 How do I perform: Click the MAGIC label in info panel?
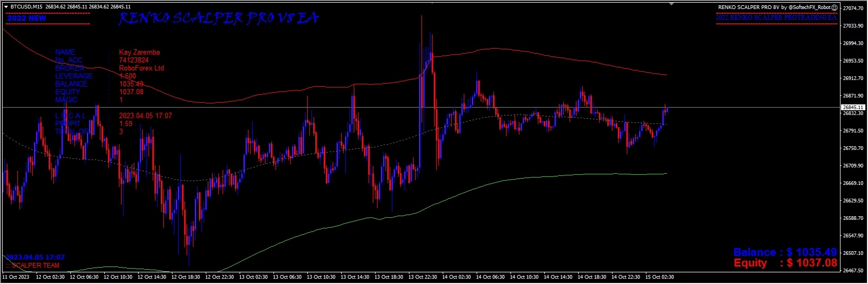click(66, 100)
